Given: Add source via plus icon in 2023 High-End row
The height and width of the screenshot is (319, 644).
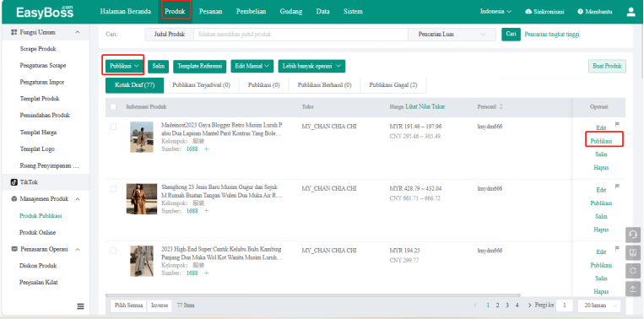Looking at the screenshot, I should pyautogui.click(x=207, y=273).
